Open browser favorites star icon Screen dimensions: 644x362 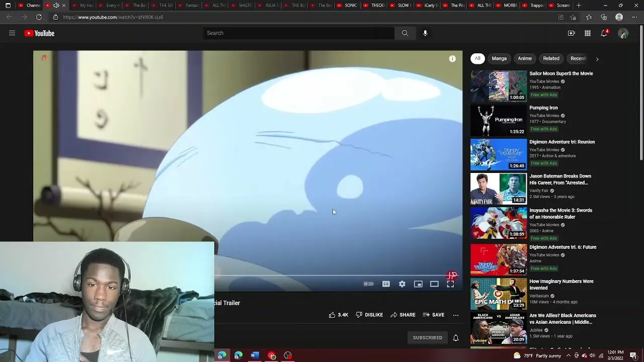pos(589,17)
